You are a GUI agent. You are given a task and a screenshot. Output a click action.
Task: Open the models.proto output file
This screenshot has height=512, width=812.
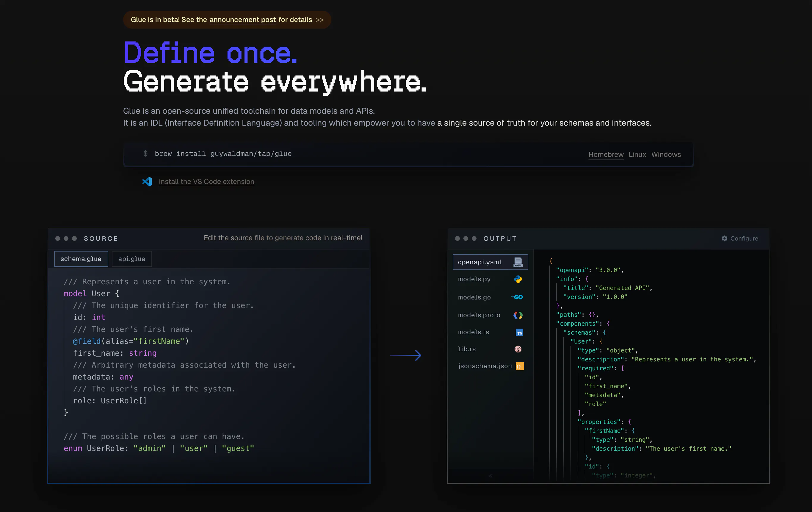tap(490, 315)
